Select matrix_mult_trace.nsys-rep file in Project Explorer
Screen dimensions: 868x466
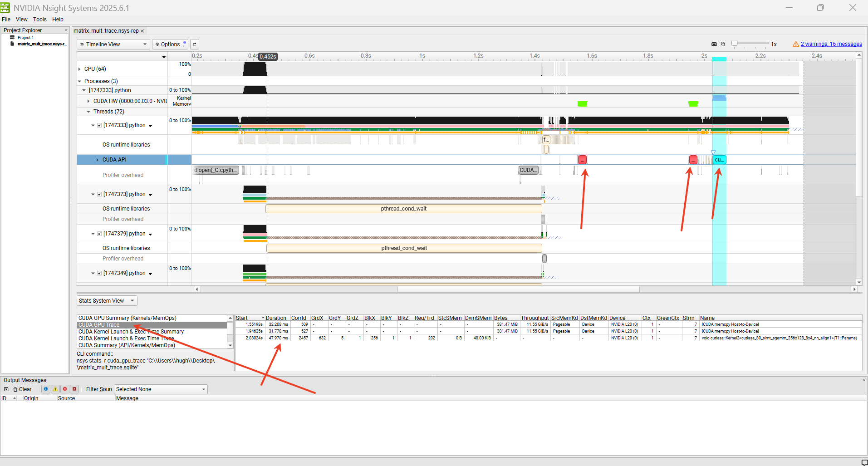click(x=42, y=44)
